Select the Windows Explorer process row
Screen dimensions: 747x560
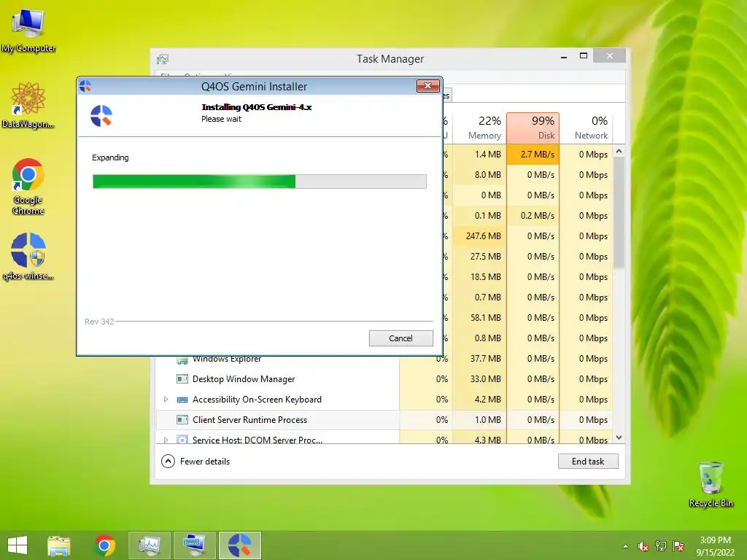click(384, 359)
